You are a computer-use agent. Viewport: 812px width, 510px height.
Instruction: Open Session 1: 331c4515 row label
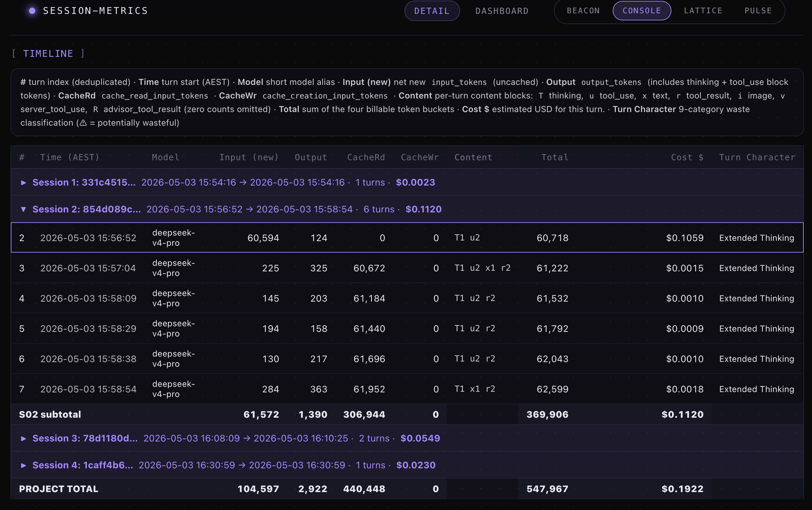click(x=84, y=182)
